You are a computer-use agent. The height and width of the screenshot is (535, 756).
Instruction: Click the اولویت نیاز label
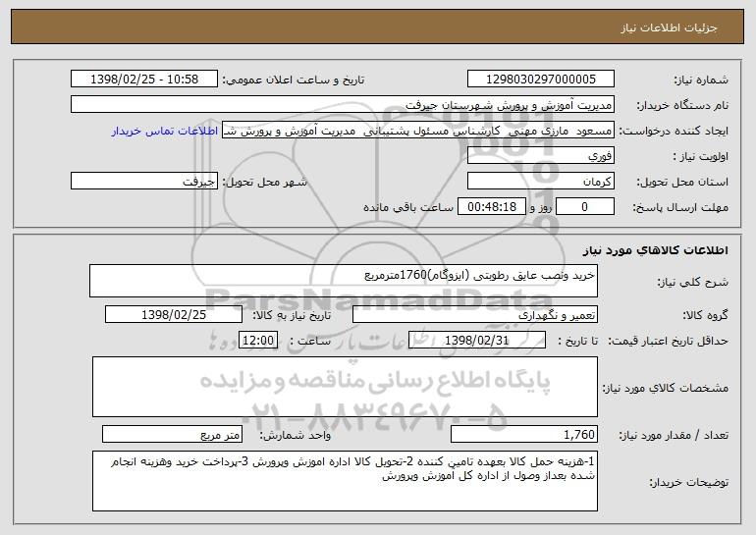(x=701, y=157)
